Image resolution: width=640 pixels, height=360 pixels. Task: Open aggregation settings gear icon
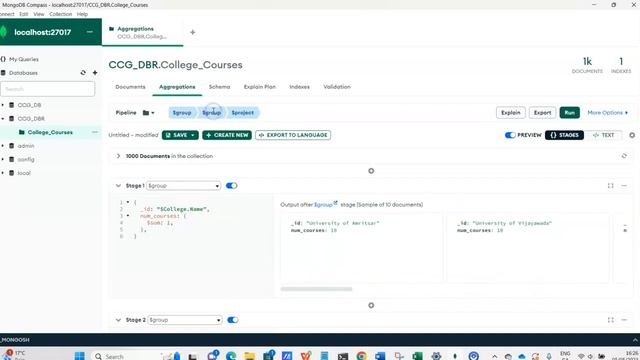pyautogui.click(x=632, y=135)
